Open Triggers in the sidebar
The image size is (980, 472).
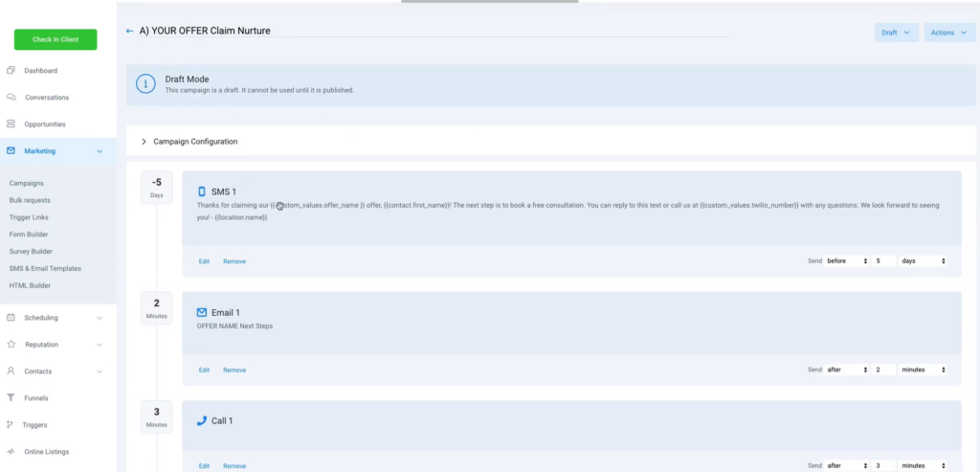tap(35, 425)
